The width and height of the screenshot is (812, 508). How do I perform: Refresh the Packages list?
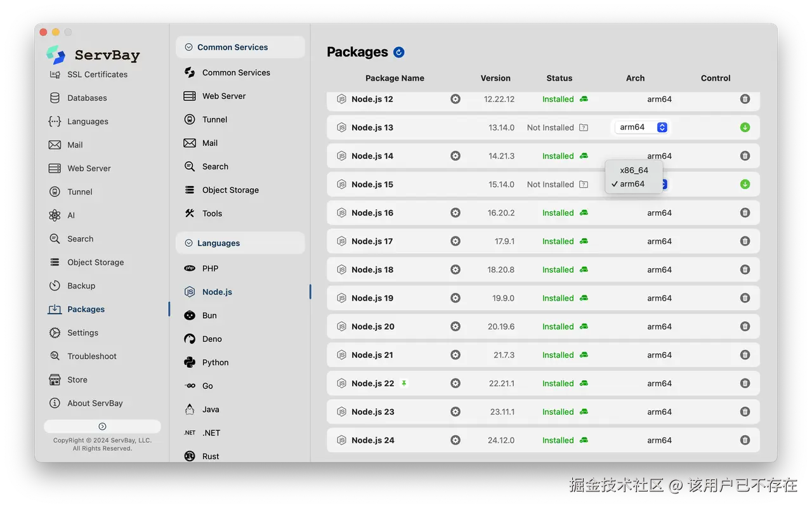pyautogui.click(x=399, y=52)
